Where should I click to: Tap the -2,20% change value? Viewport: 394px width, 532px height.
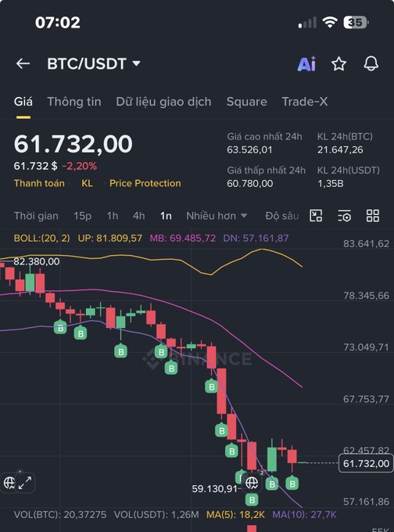pyautogui.click(x=79, y=166)
